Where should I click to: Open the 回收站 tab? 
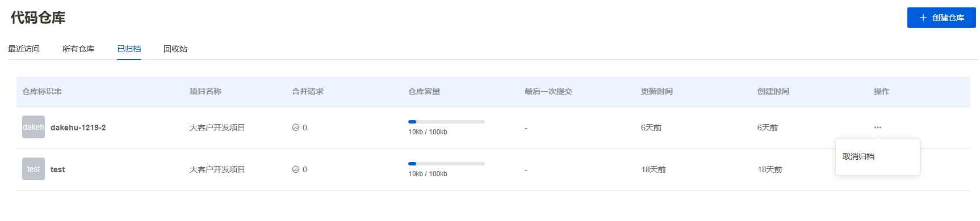pyautogui.click(x=175, y=49)
